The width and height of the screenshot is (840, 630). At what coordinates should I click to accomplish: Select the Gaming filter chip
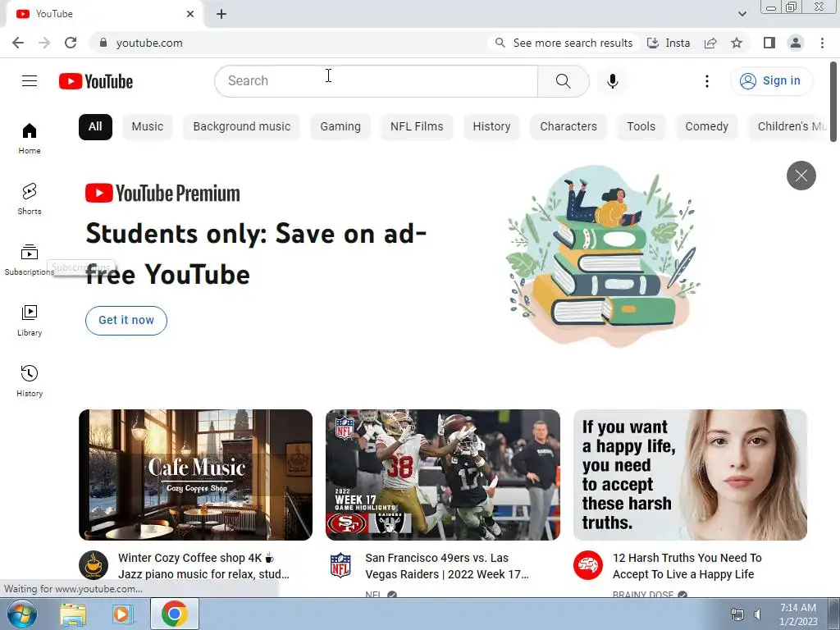point(340,127)
